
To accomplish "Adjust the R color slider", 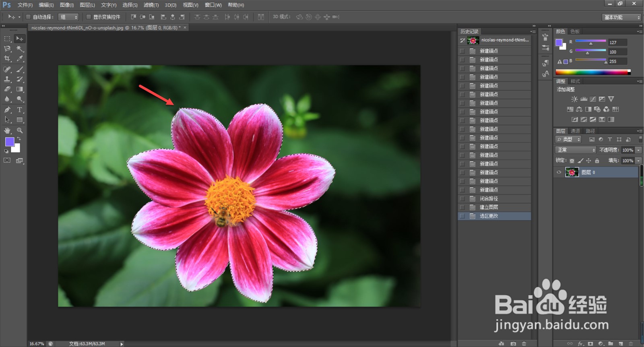I will click(590, 43).
